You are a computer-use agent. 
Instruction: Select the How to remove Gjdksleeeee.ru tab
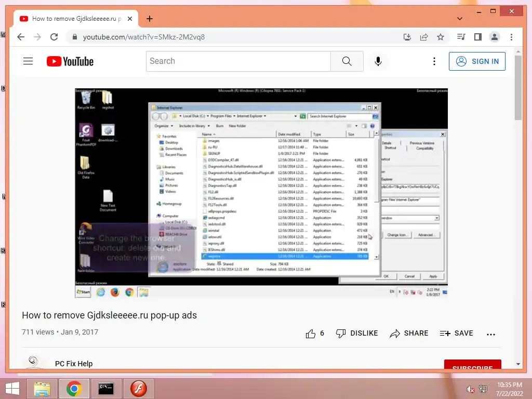pos(76,19)
